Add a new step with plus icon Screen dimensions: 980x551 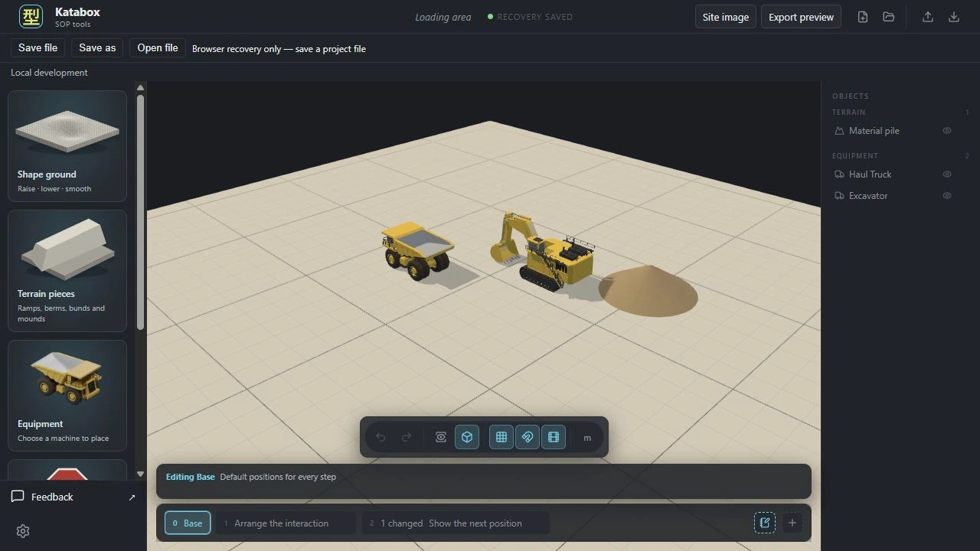pyautogui.click(x=792, y=523)
